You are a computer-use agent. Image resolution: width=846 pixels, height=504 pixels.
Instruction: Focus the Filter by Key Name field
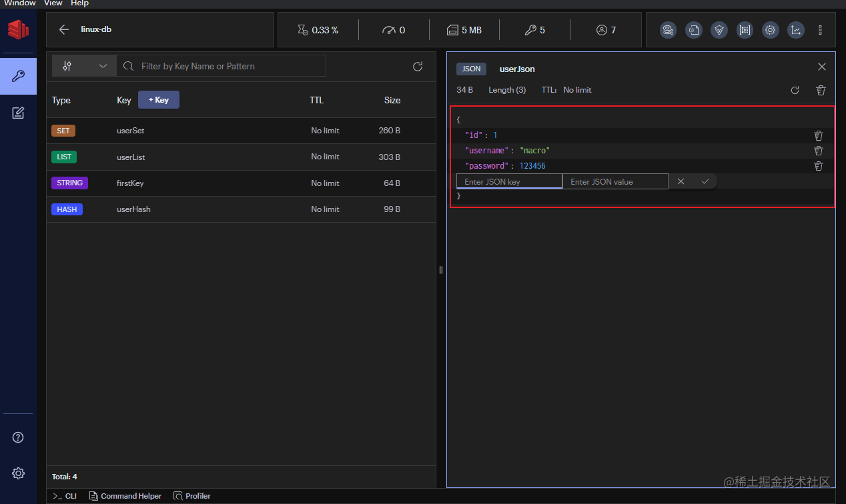[222, 66]
